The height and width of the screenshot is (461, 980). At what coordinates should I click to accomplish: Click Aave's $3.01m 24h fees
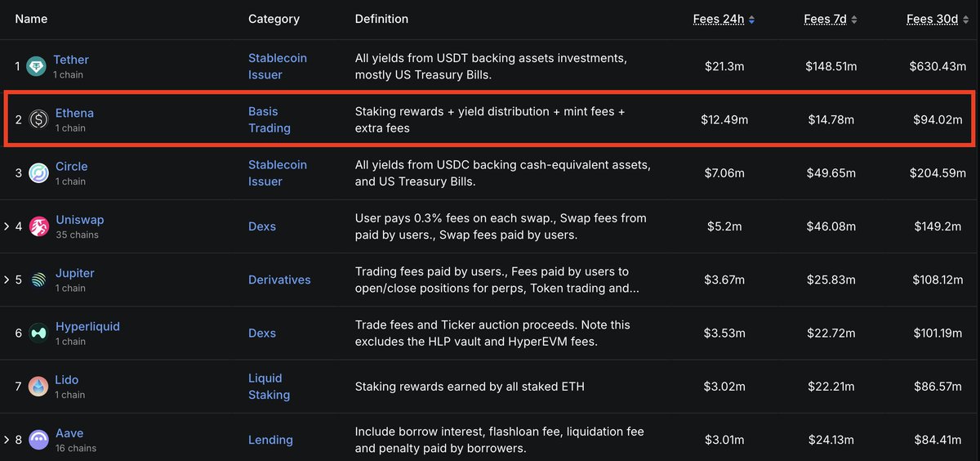click(x=724, y=440)
